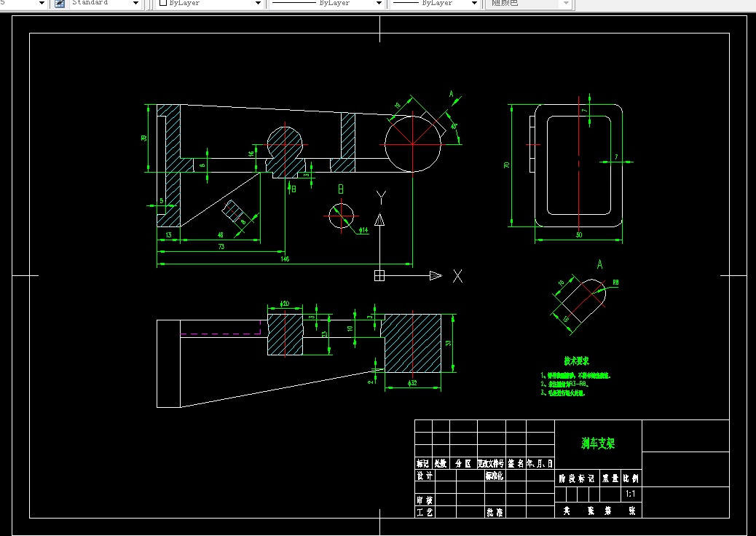Select the ϕ20 diameter dimension
756x536 pixels.
tap(285, 304)
